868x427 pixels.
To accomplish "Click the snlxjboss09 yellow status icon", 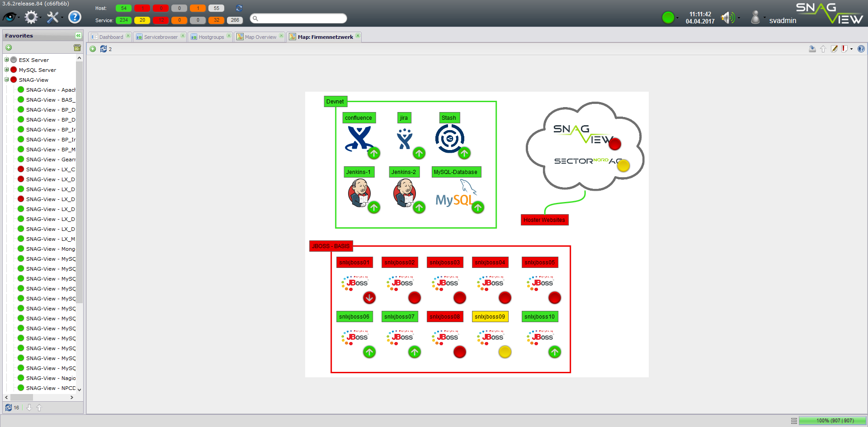I will point(505,352).
